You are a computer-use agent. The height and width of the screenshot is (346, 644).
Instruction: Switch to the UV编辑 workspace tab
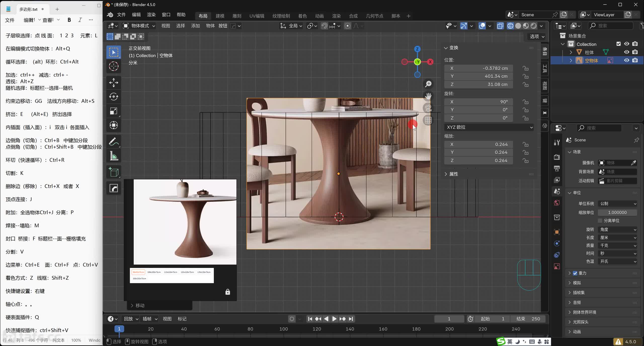[257, 16]
